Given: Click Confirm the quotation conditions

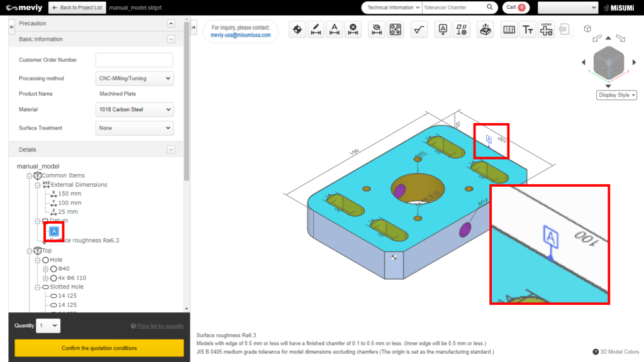Looking at the screenshot, I should tap(98, 348).
